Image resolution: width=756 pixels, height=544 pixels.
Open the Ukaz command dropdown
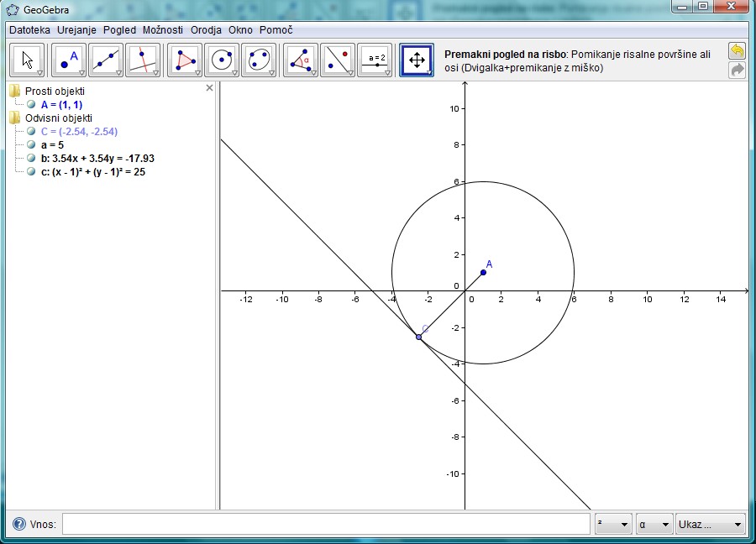711,525
